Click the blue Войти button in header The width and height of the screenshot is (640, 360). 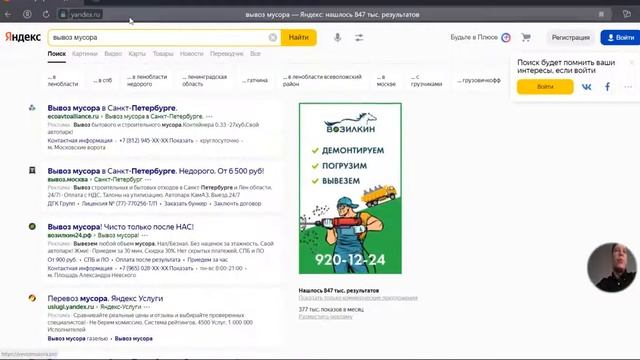click(x=620, y=38)
